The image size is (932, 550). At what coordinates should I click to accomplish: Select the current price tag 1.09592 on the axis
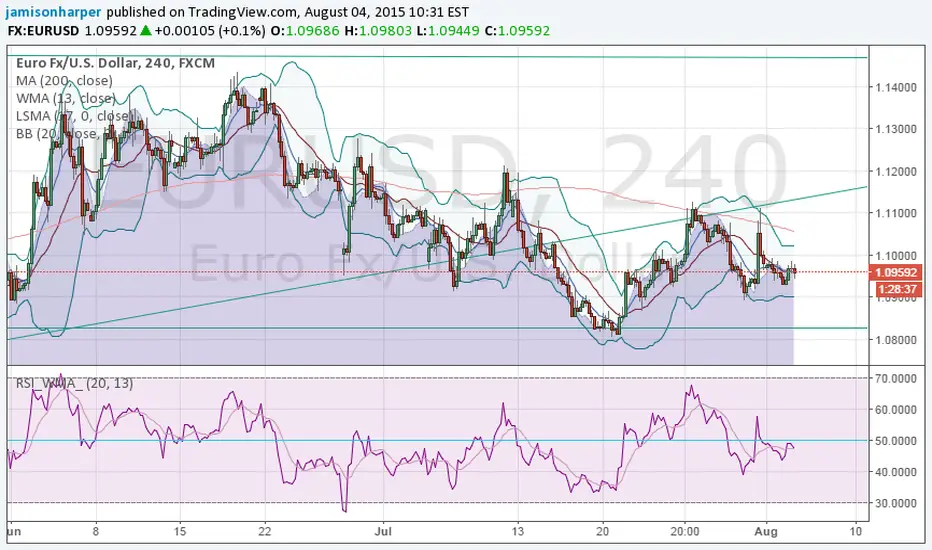click(896, 272)
